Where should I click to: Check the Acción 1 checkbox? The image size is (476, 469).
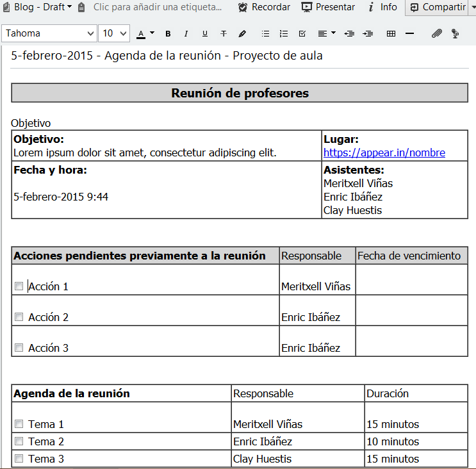[19, 286]
